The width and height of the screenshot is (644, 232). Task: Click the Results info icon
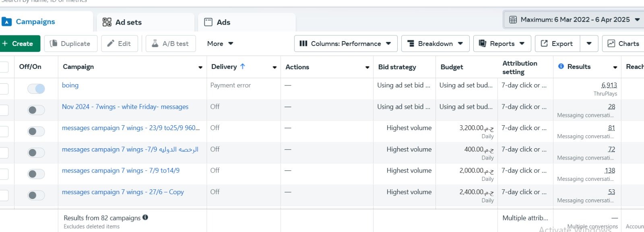point(561,66)
